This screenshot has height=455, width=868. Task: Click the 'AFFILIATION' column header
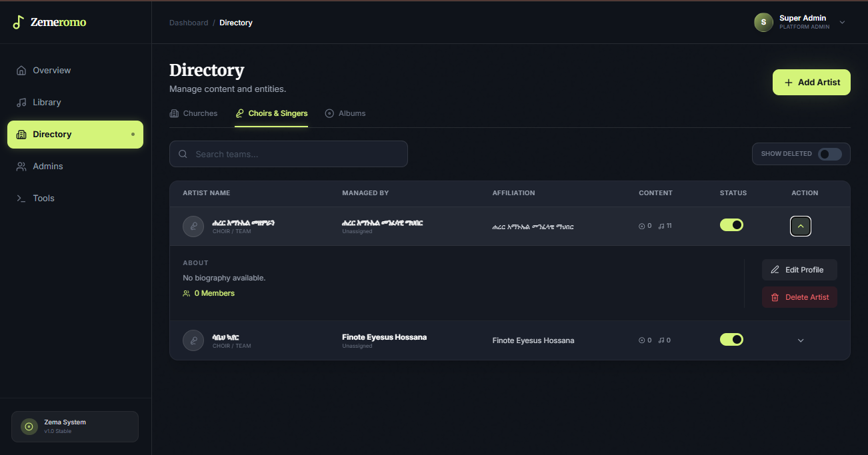(514, 193)
